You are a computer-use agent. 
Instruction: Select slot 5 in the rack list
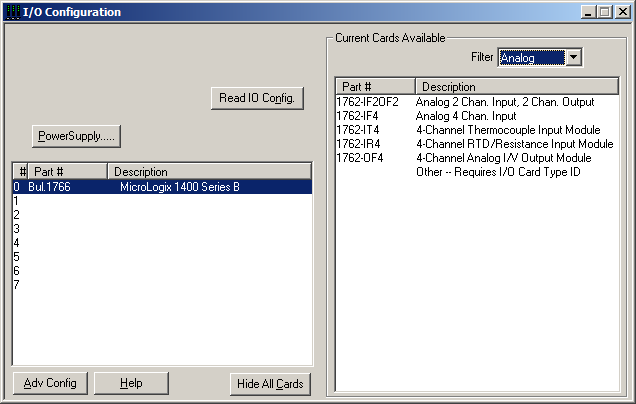click(162, 257)
